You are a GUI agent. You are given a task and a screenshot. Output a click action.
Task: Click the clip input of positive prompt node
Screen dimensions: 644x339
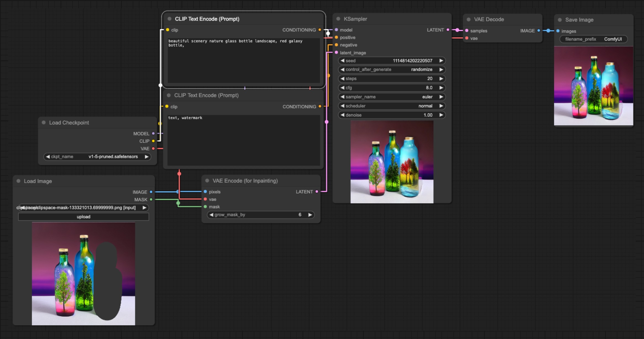pyautogui.click(x=167, y=30)
